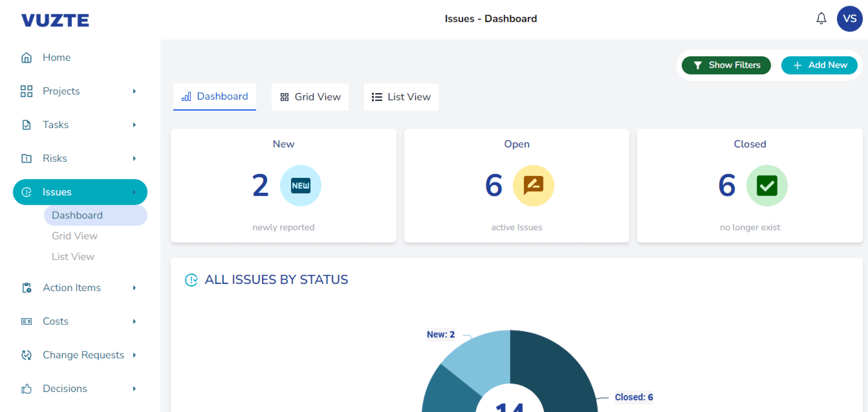This screenshot has width=868, height=412.
Task: Click the Add New button
Action: [x=819, y=65]
